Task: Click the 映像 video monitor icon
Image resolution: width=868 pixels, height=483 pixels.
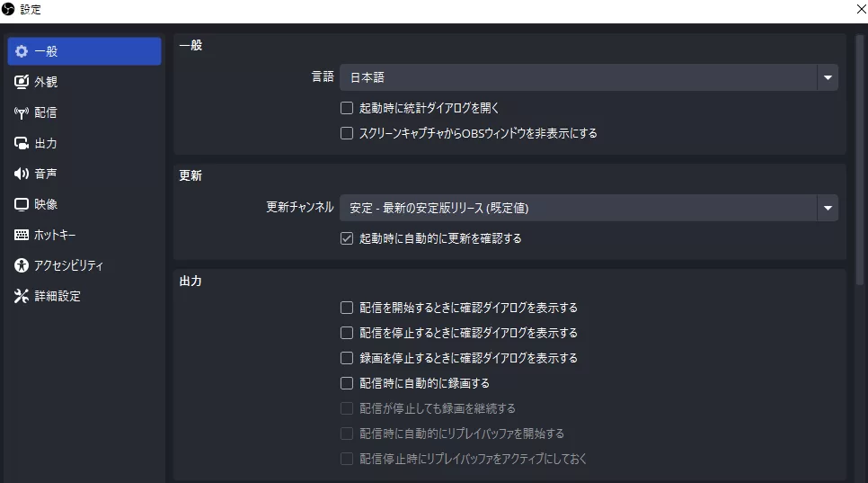Action: (22, 204)
